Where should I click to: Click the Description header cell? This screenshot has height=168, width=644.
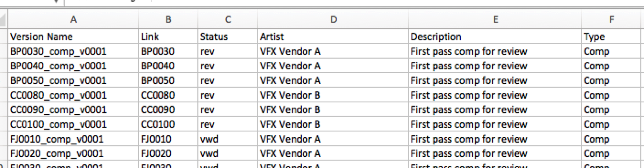tap(436, 37)
